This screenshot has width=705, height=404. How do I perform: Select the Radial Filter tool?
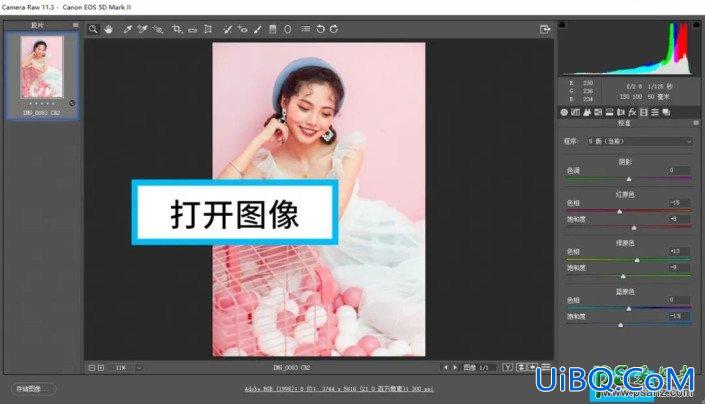point(288,29)
